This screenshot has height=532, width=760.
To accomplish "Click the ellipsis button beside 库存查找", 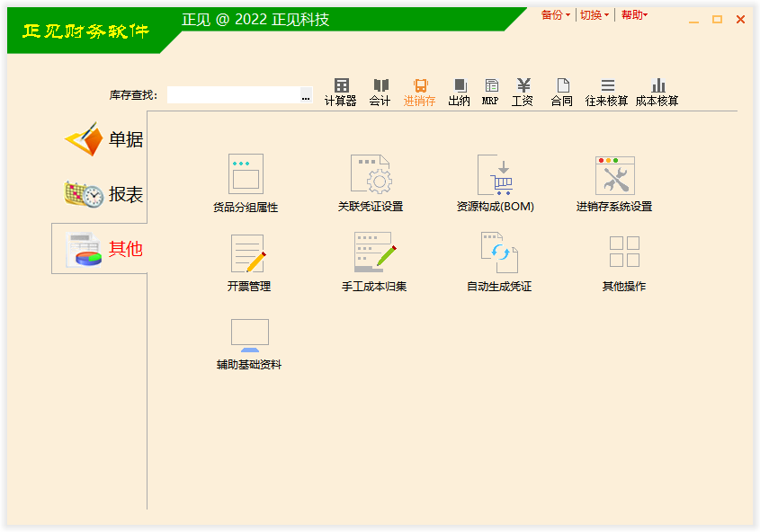I will (x=306, y=95).
